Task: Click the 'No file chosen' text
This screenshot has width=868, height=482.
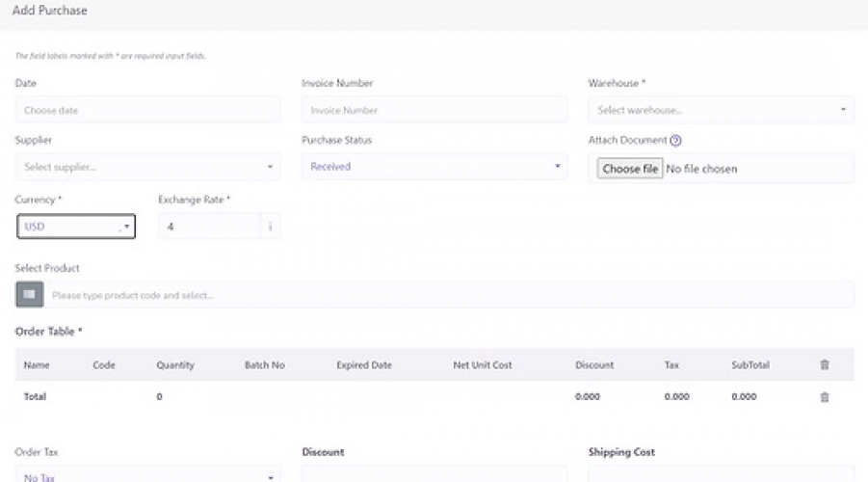Action: 701,169
